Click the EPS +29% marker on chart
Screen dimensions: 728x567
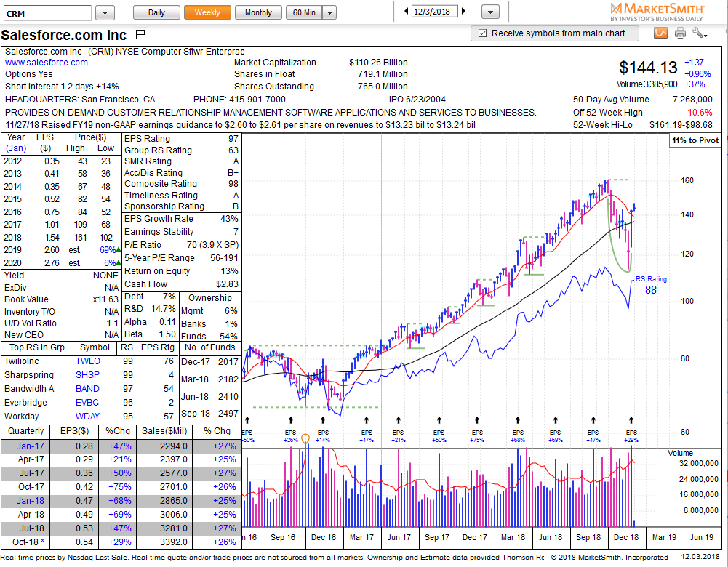631,435
